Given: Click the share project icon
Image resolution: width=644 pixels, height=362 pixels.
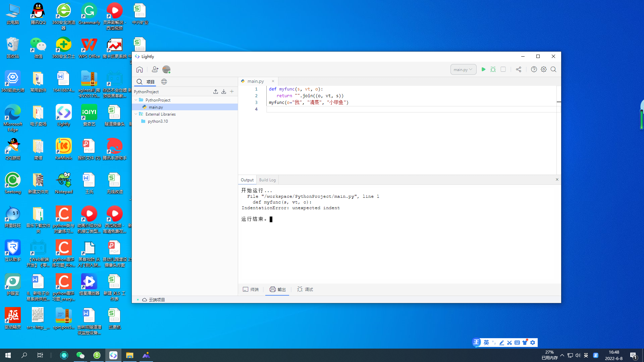Looking at the screenshot, I should [x=519, y=69].
